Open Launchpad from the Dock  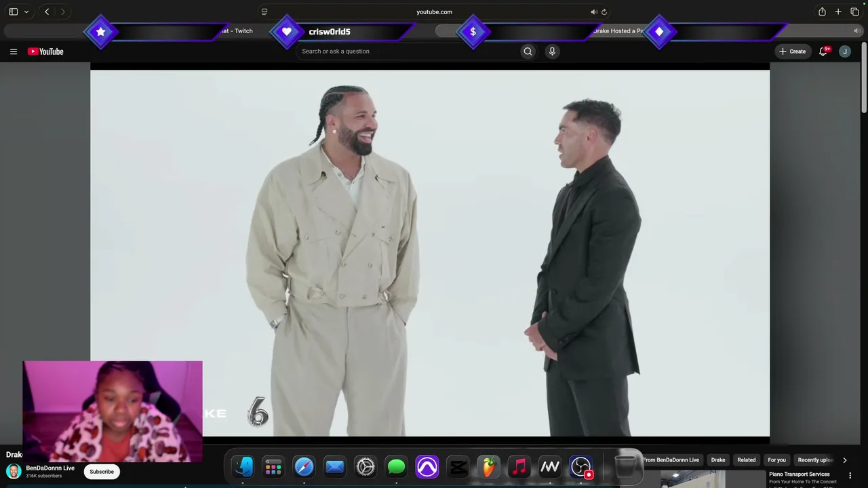(x=273, y=466)
